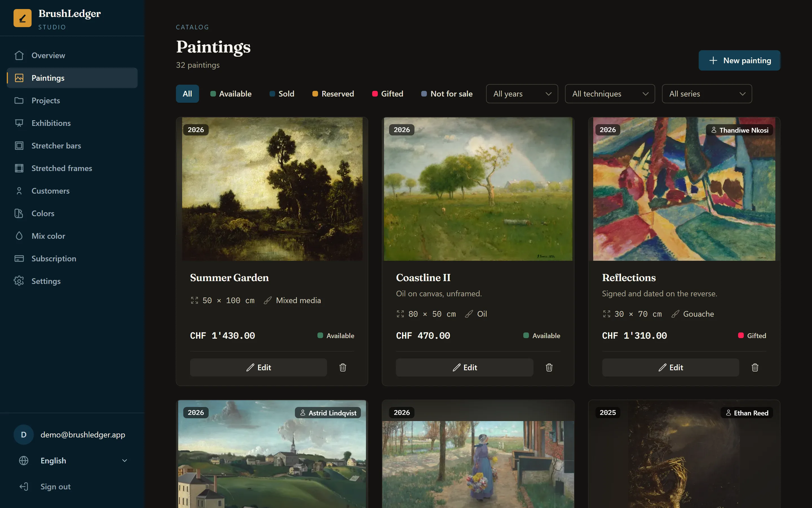The image size is (812, 508).
Task: Click Coastline II dimensions icon
Action: (400, 314)
